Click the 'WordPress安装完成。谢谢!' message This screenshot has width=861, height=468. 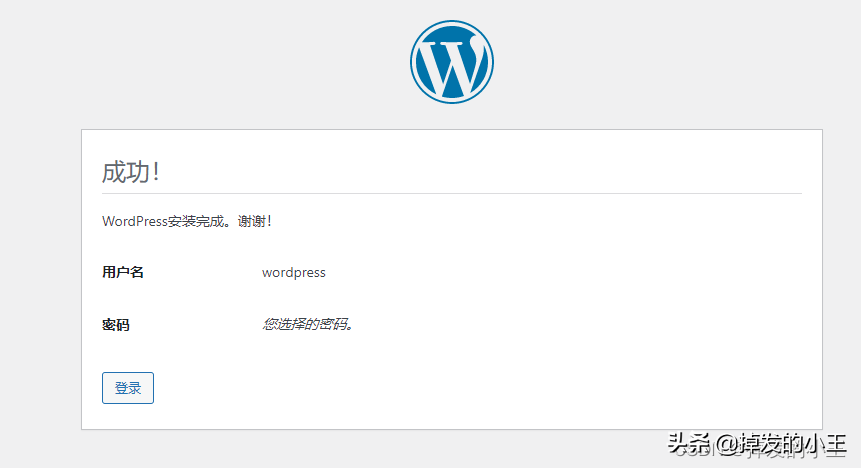[x=187, y=221]
